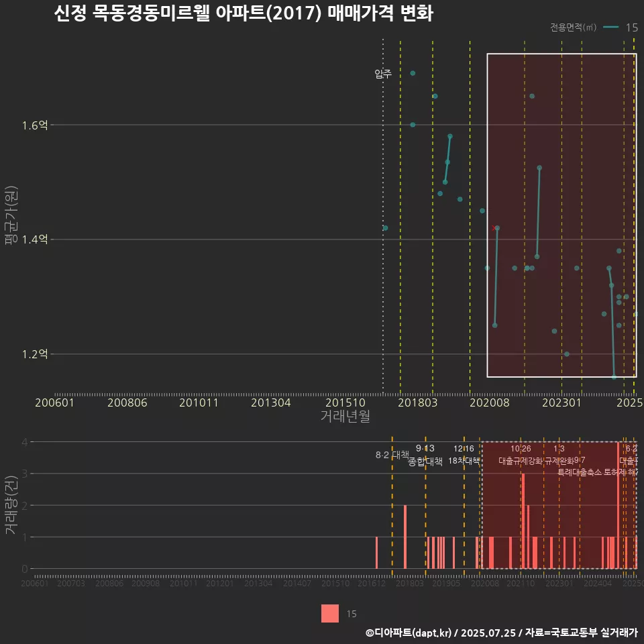Click 200703 on the volume chart axis

coord(71,583)
